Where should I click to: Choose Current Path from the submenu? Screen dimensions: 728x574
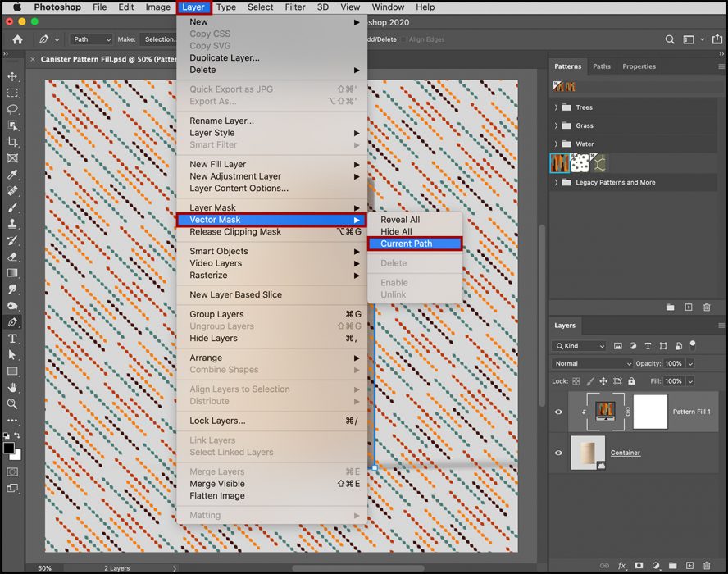click(406, 244)
